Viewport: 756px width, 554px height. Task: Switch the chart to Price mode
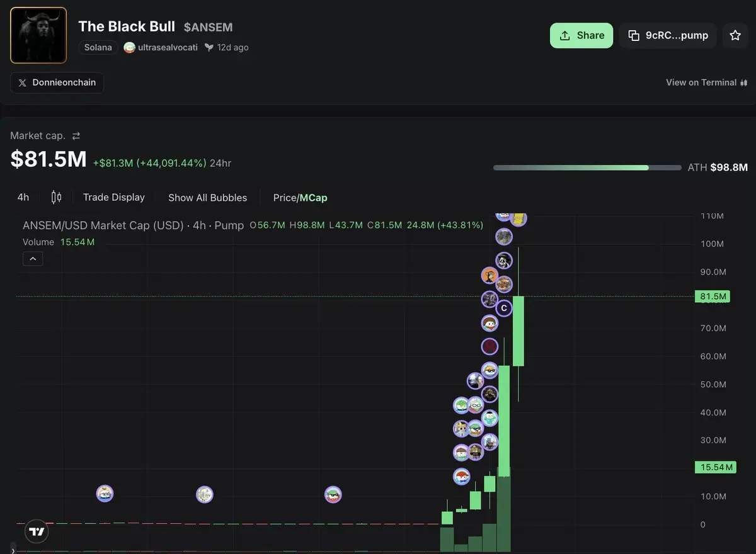coord(285,198)
